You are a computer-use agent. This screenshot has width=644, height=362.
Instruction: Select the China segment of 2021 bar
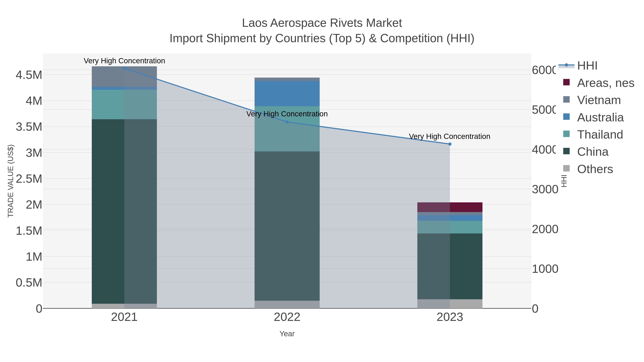(x=124, y=211)
